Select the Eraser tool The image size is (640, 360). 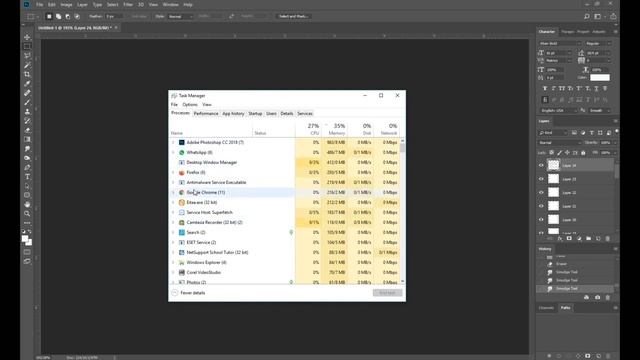(27, 130)
